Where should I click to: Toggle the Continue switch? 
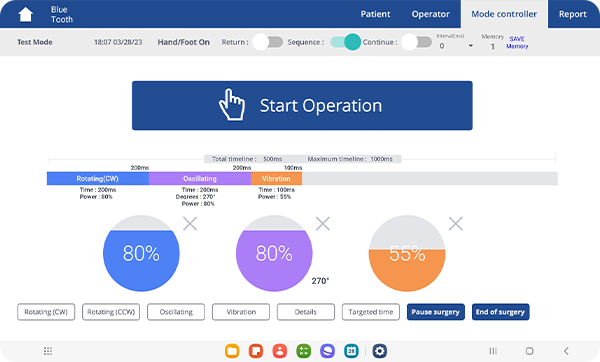(417, 42)
